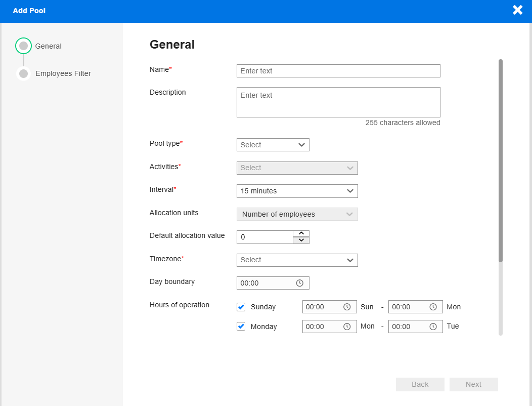Viewport: 532px width, 406px height.
Task: Open Sunday end time clock icon
Action: coord(433,307)
